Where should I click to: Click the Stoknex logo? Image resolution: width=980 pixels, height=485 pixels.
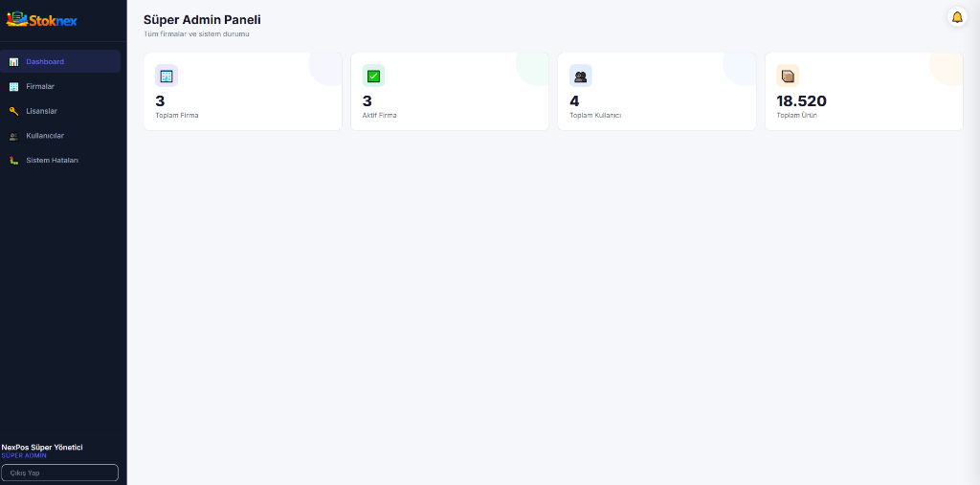coord(41,20)
